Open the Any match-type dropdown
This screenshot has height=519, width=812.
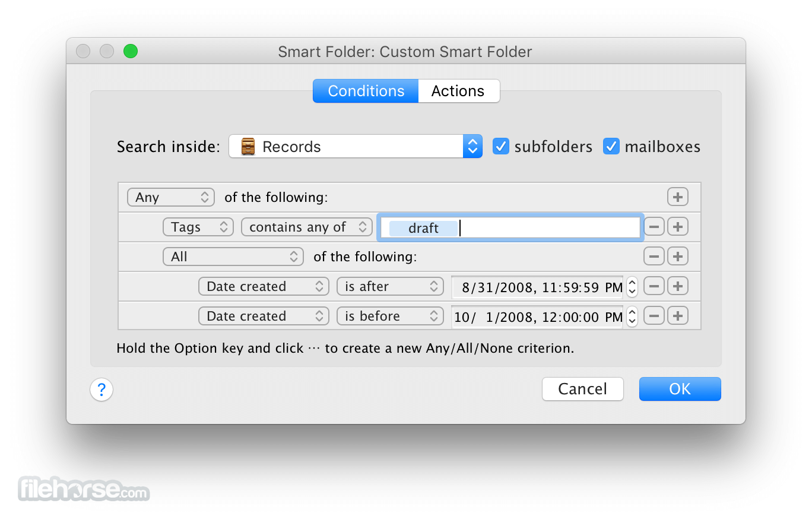coord(171,197)
